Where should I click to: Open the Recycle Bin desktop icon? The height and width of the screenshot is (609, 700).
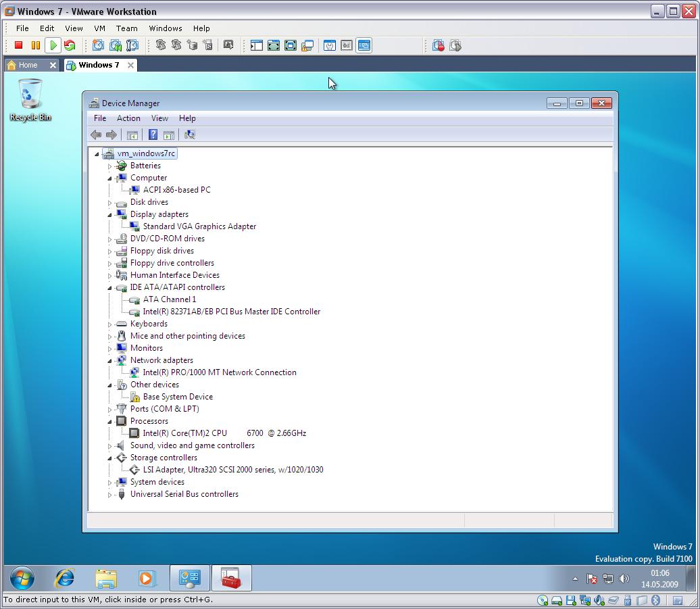point(30,99)
